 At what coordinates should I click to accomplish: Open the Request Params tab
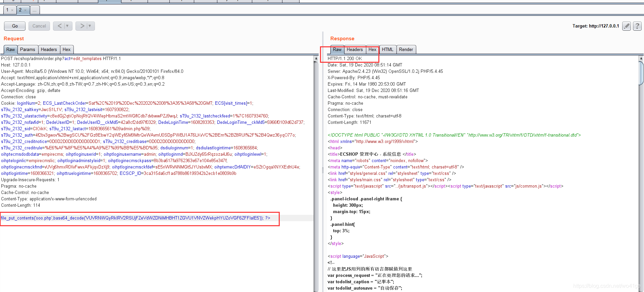click(x=28, y=49)
